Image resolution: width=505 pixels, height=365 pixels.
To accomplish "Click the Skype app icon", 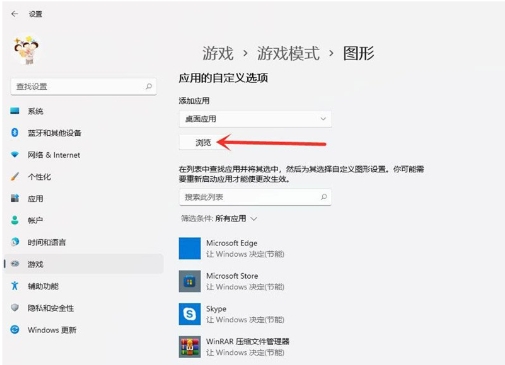I will (190, 314).
